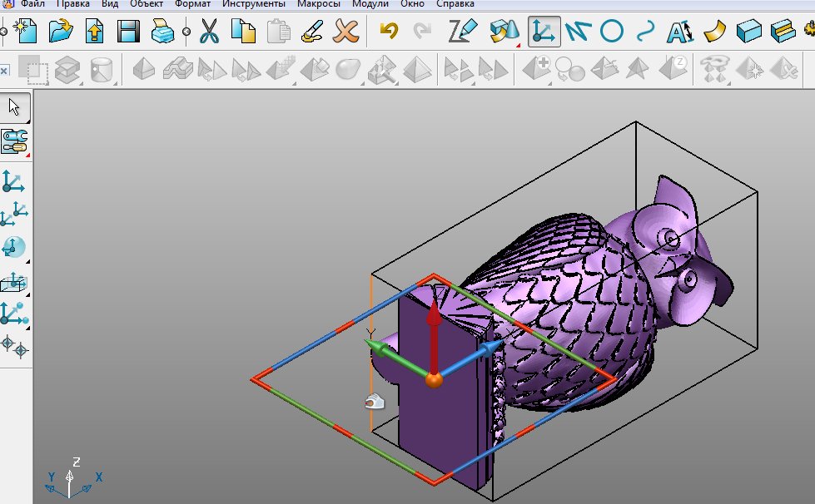Print using the printer icon
Viewport: 815px width, 504px height.
pyautogui.click(x=162, y=31)
